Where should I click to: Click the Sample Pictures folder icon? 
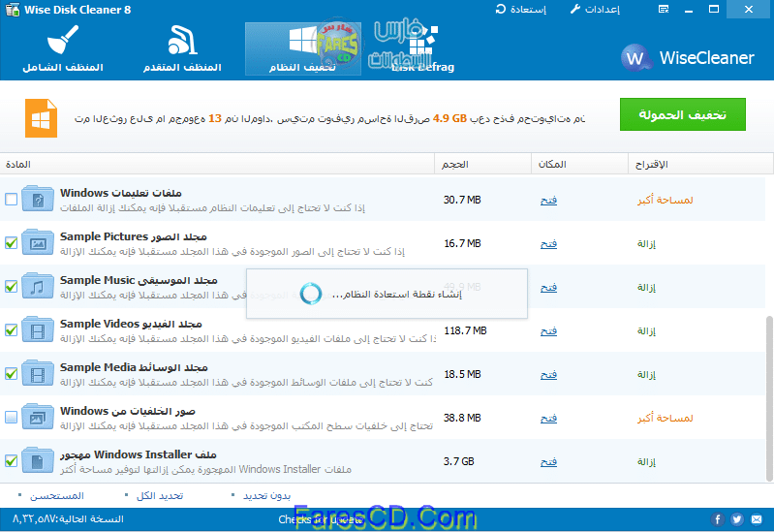click(38, 242)
